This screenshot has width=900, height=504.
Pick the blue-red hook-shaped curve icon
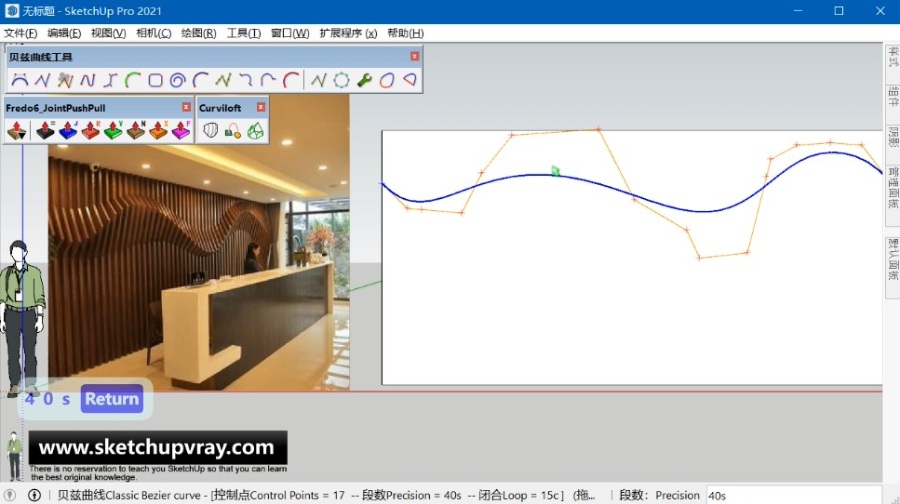[x=246, y=80]
